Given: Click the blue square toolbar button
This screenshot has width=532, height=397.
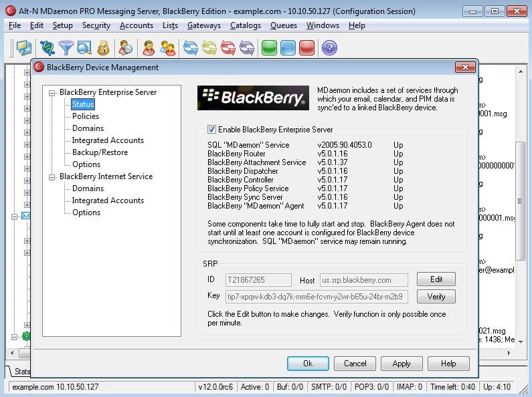Looking at the screenshot, I should [288, 47].
